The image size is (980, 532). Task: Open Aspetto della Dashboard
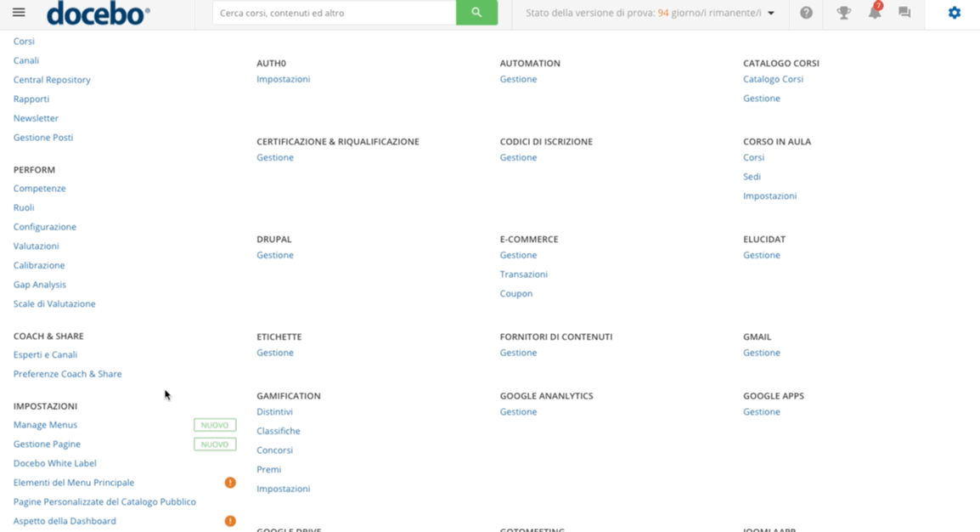pyautogui.click(x=65, y=521)
